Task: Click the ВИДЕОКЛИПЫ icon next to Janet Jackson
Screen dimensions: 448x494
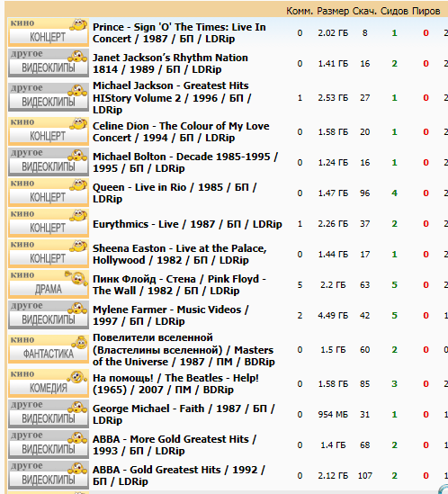Action: coord(49,63)
